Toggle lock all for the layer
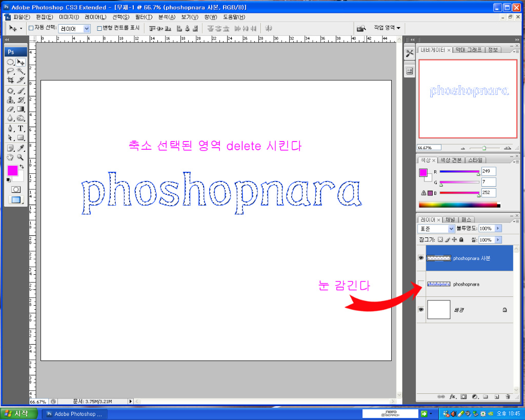The height and width of the screenshot is (420, 525). click(461, 239)
